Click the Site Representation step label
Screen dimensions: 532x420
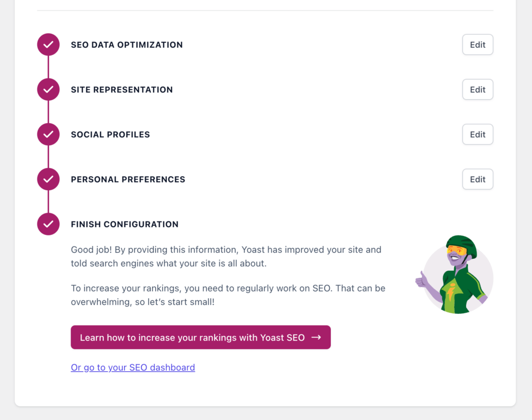click(122, 89)
